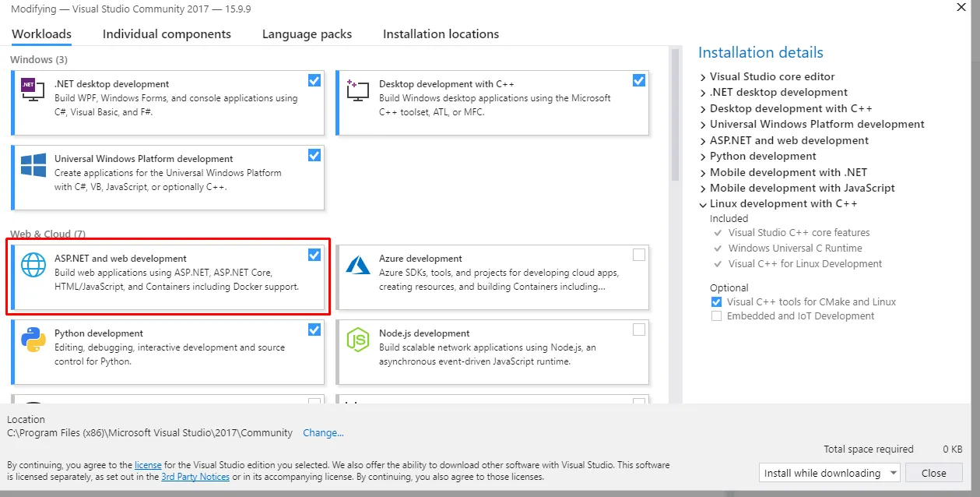The height and width of the screenshot is (497, 980).
Task: Click the Total space required value 0 KB
Action: click(x=952, y=449)
